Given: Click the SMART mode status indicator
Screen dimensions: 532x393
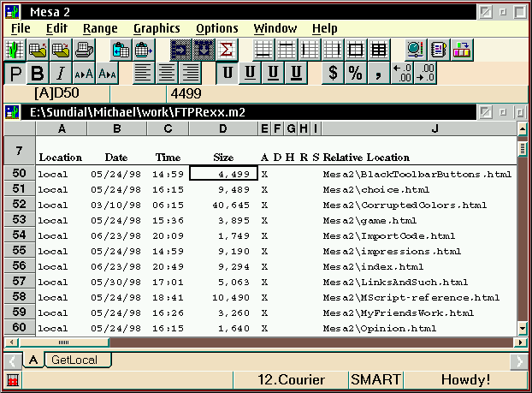Looking at the screenshot, I should [375, 379].
